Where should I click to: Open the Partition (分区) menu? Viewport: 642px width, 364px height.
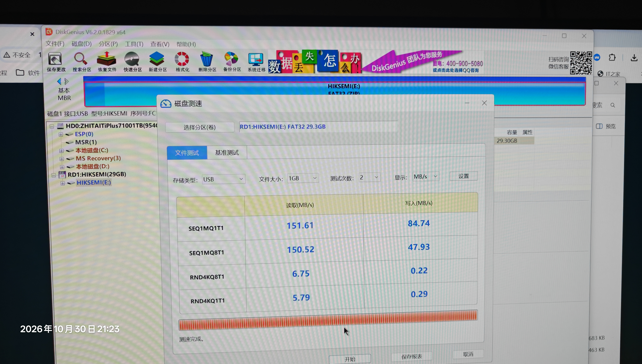[108, 44]
